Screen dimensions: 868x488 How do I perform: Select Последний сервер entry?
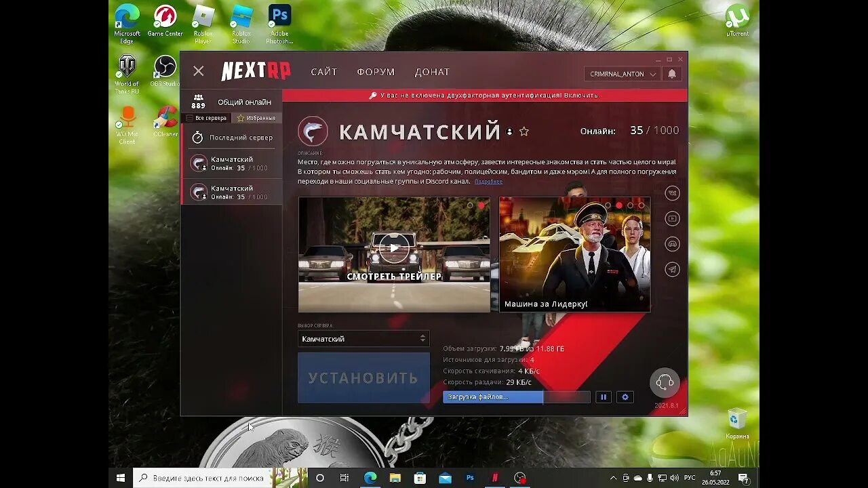coord(232,138)
